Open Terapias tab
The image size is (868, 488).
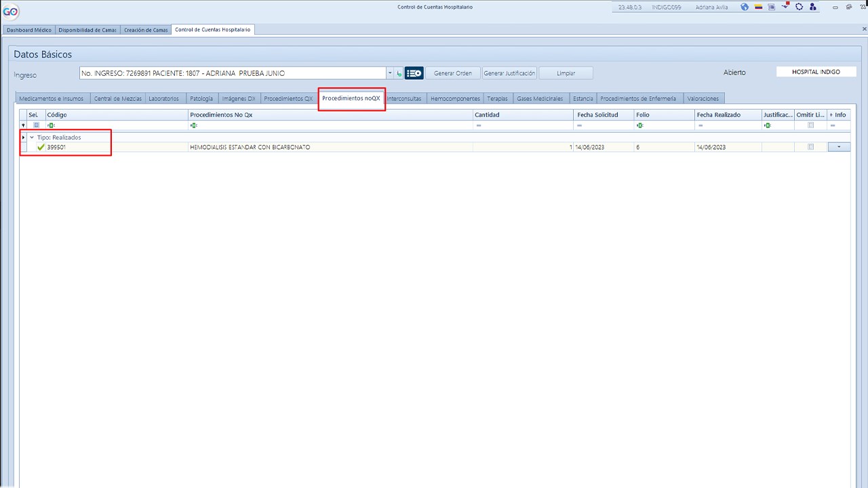(497, 98)
